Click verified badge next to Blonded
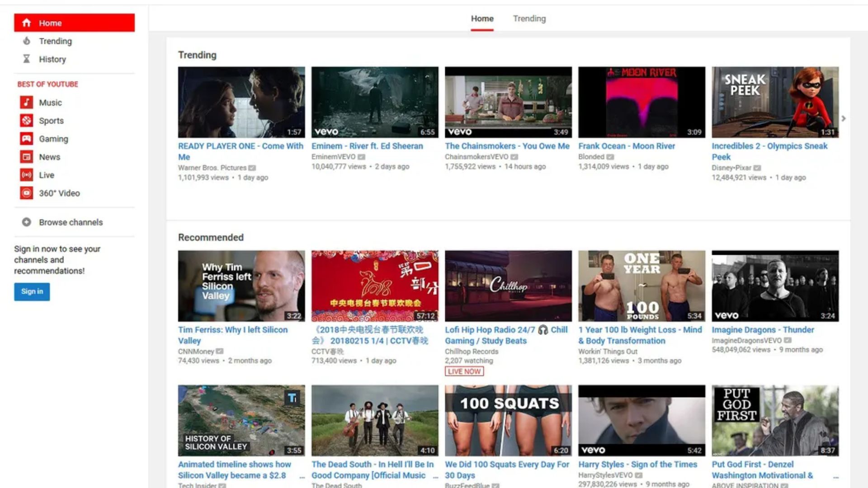The image size is (868, 488). (x=610, y=157)
